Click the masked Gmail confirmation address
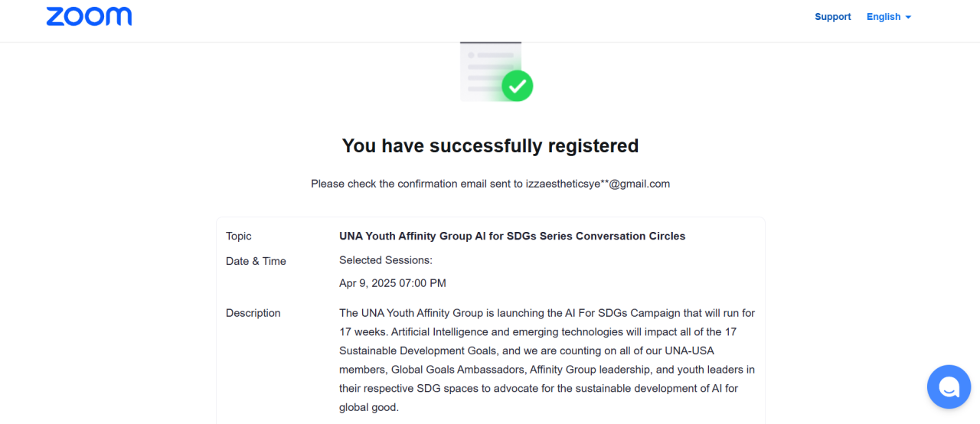 coord(597,184)
